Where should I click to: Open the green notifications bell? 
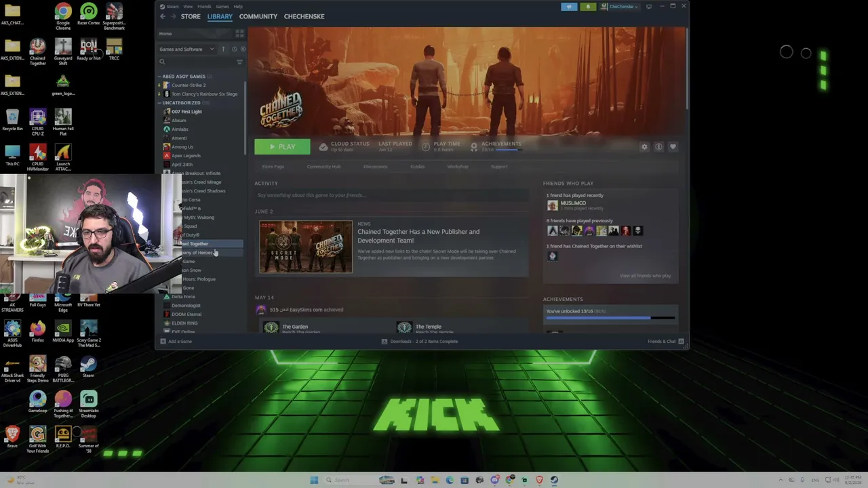(x=588, y=7)
